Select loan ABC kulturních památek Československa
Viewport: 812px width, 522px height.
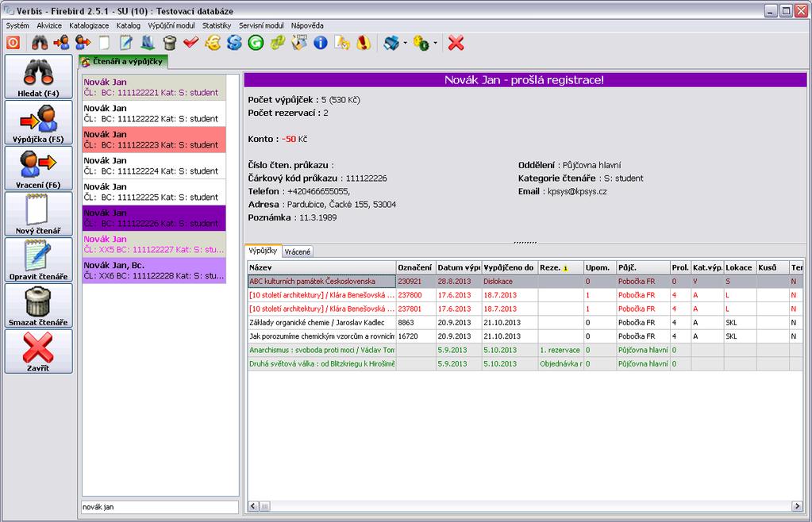point(525,282)
